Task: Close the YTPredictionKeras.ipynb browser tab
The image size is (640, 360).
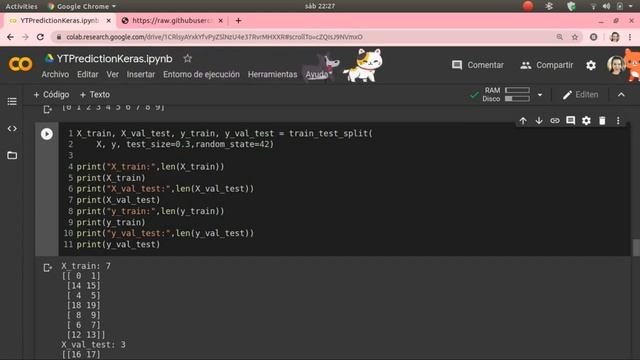Action: pyautogui.click(x=109, y=20)
